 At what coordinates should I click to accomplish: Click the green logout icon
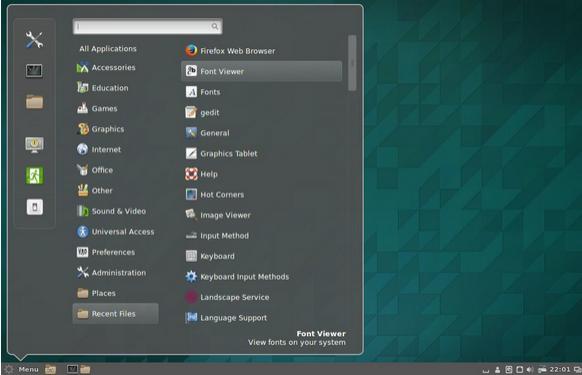[34, 176]
